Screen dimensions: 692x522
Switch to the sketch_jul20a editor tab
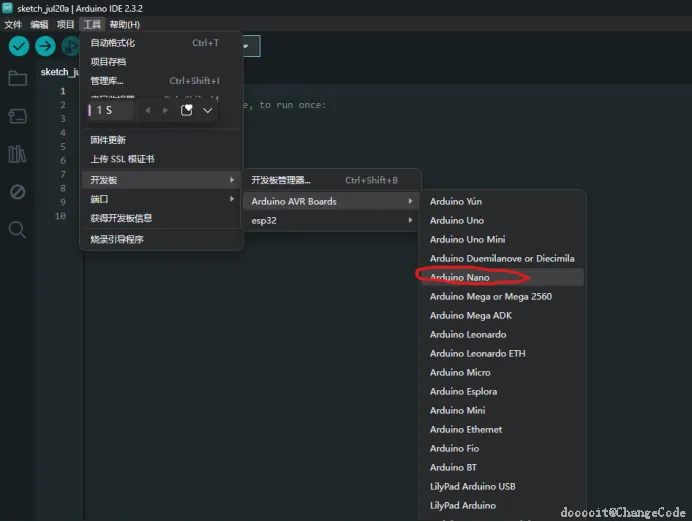click(60, 72)
